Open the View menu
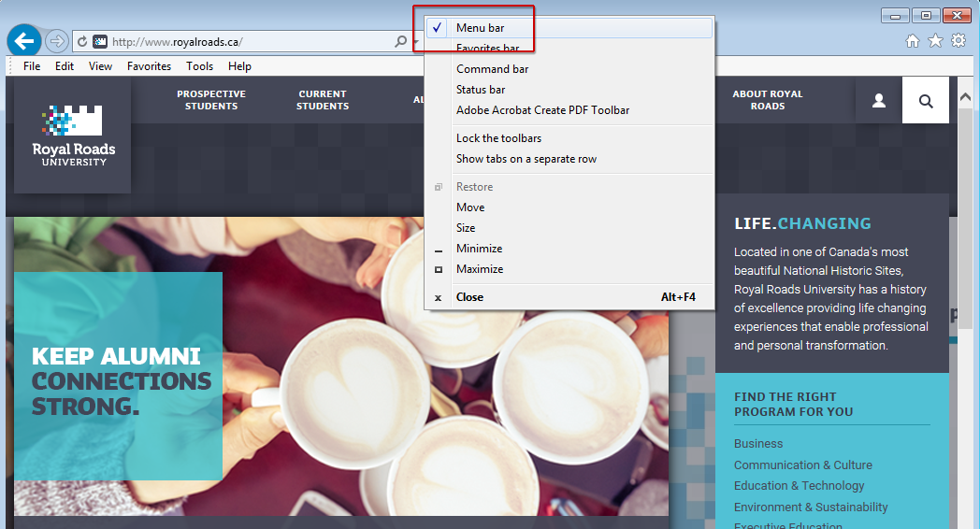 [x=100, y=66]
